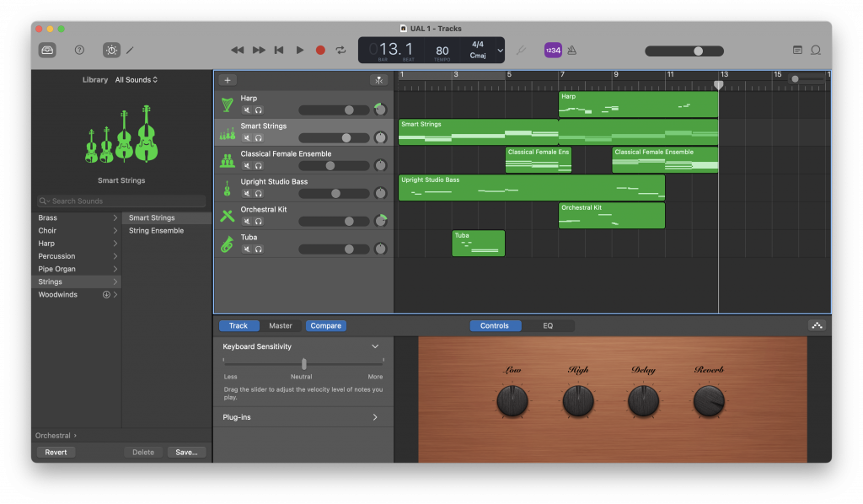
Task: Click the Fast Forward button
Action: coord(259,50)
